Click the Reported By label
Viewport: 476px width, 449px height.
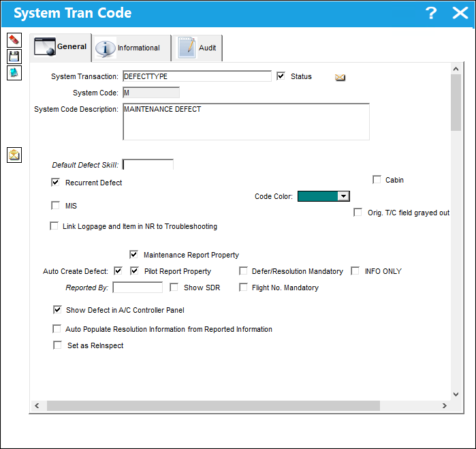[x=86, y=288]
